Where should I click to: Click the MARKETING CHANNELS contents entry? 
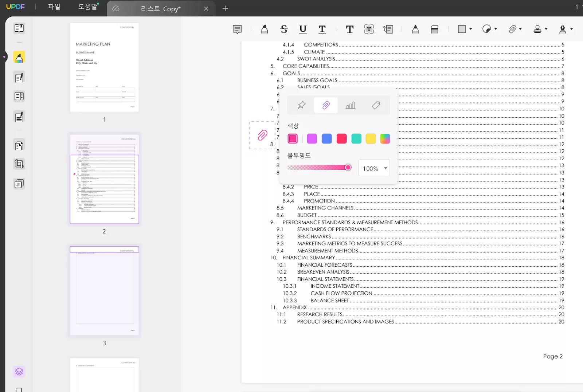(325, 208)
